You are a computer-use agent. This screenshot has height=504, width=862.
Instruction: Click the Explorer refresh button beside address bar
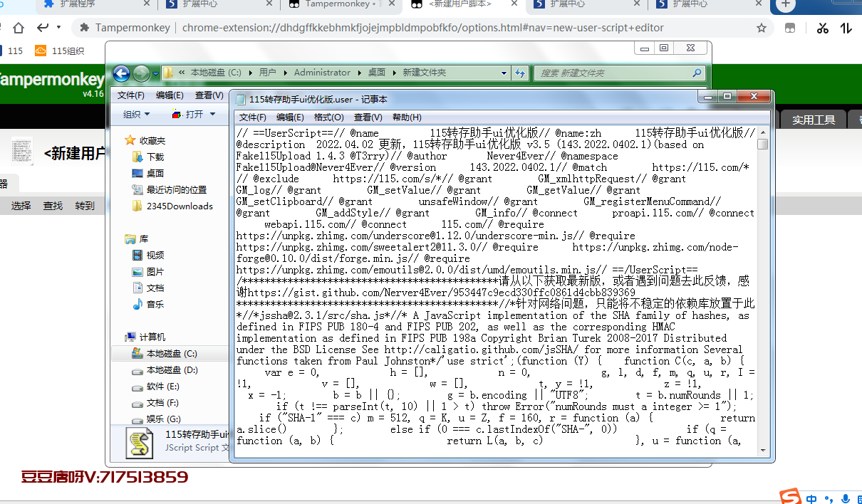(520, 73)
